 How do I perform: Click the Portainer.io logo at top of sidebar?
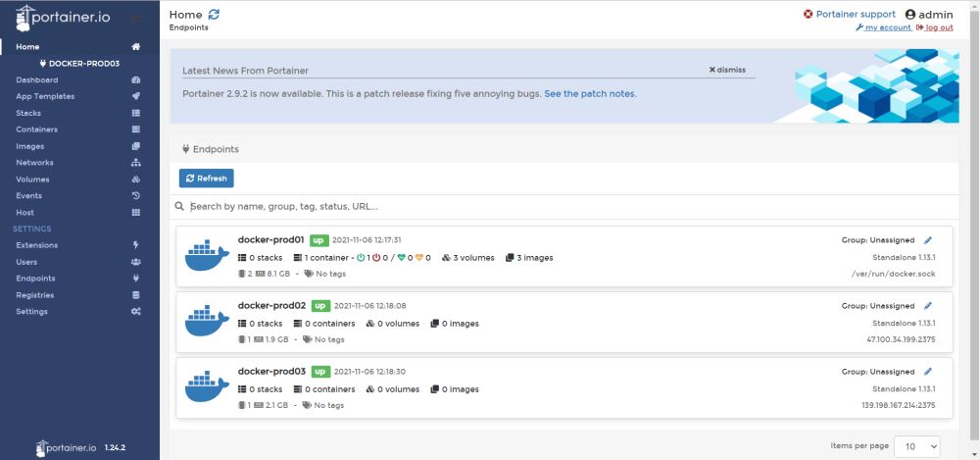point(63,18)
